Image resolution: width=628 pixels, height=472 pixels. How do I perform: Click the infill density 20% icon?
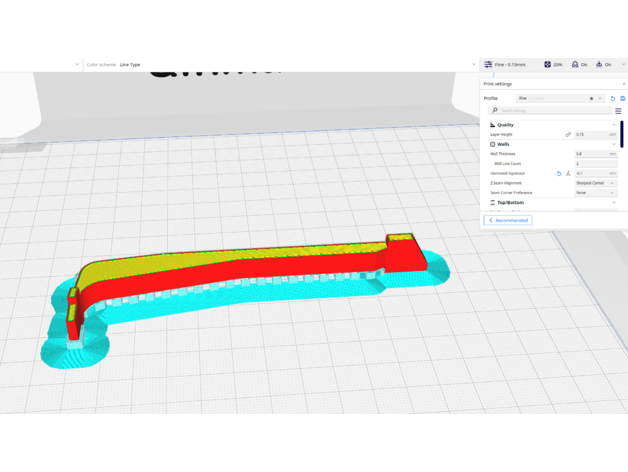point(547,64)
